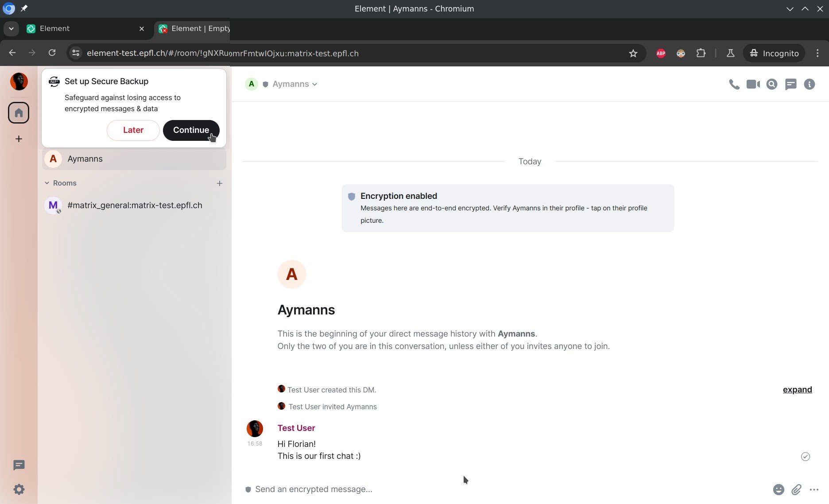The height and width of the screenshot is (504, 829).
Task: Go to Home space
Action: (x=19, y=113)
